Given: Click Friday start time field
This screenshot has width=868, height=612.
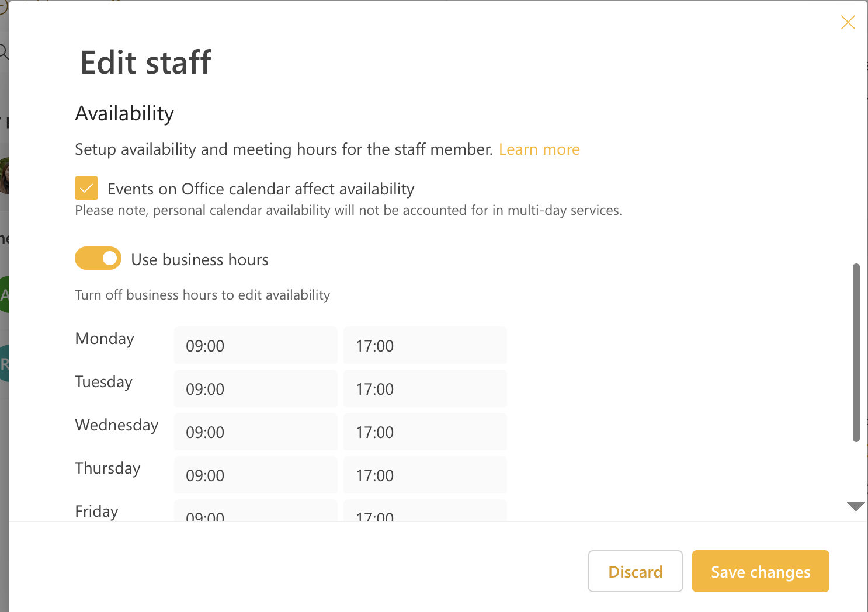Looking at the screenshot, I should tap(256, 510).
